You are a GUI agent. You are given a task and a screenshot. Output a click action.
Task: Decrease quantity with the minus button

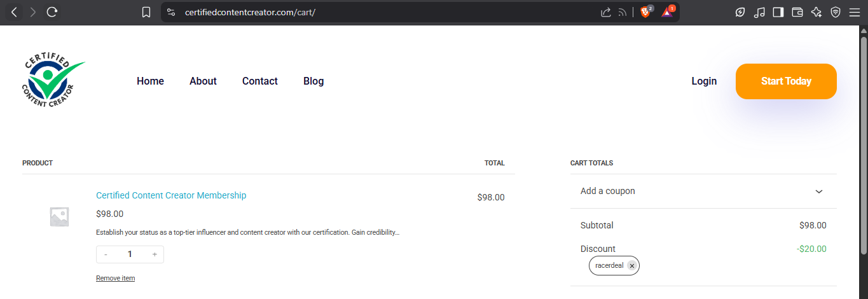[x=106, y=254]
